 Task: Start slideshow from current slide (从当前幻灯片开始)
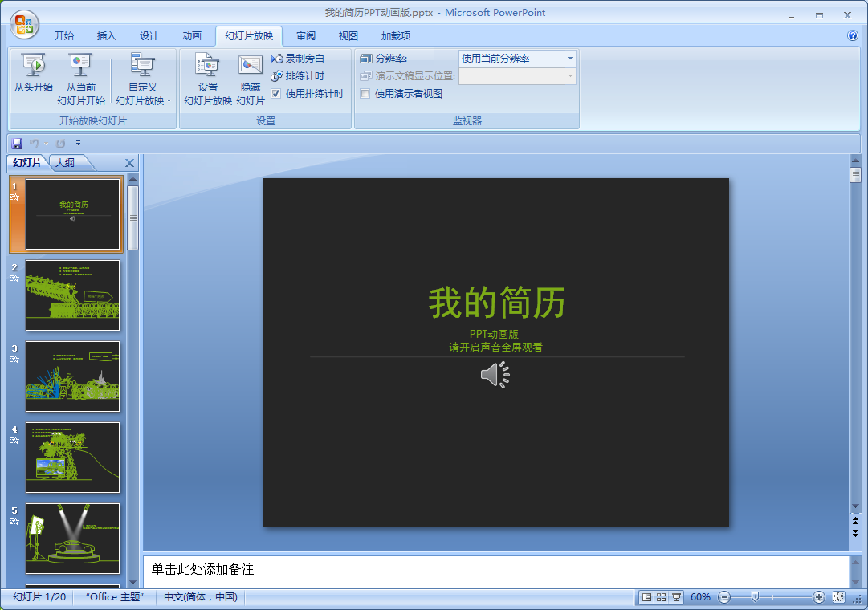pyautogui.click(x=80, y=66)
